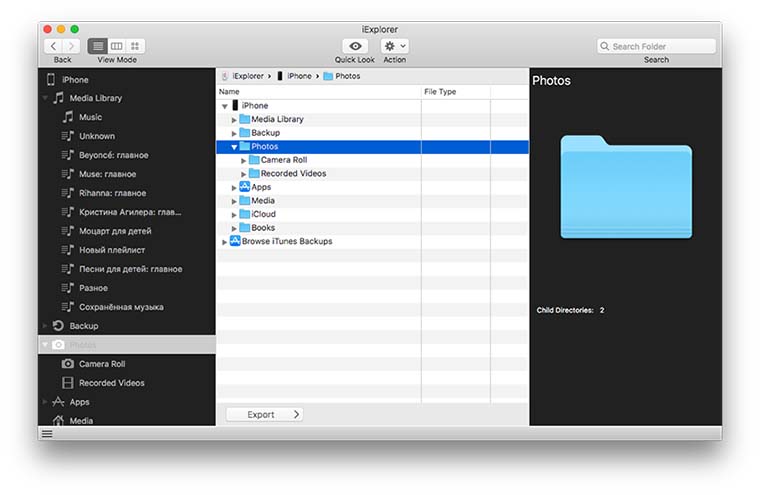The image size is (760, 495).
Task: Expand the Camera Roll folder in tree
Action: (244, 160)
